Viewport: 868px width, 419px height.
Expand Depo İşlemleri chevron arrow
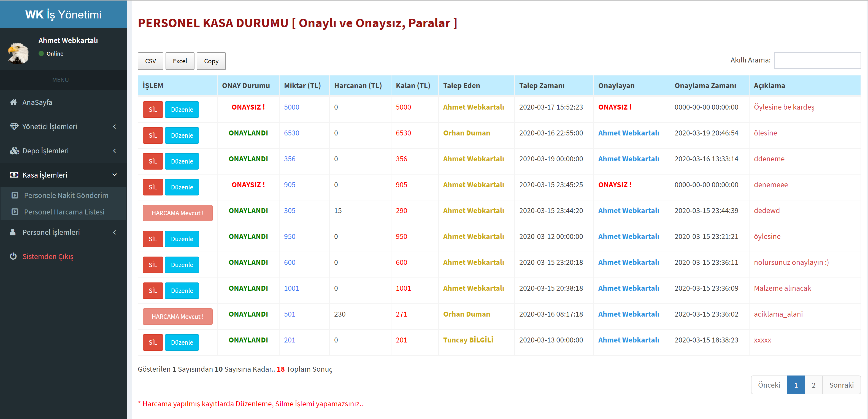pos(115,151)
